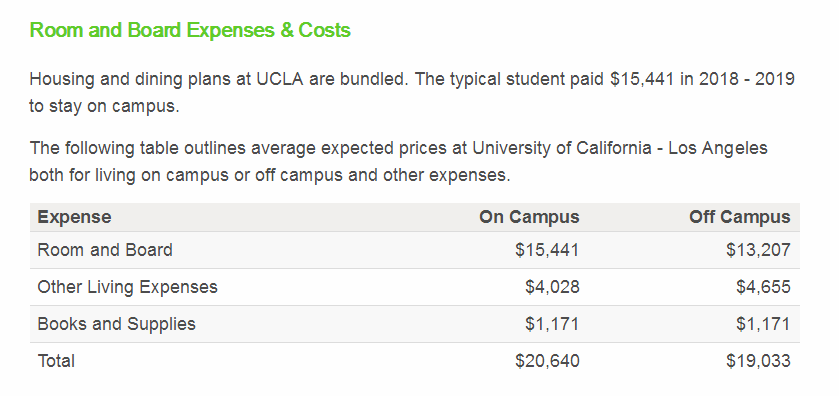Viewport: 839px width, 396px height.
Task: Click the $4,028 on campus value
Action: (552, 287)
